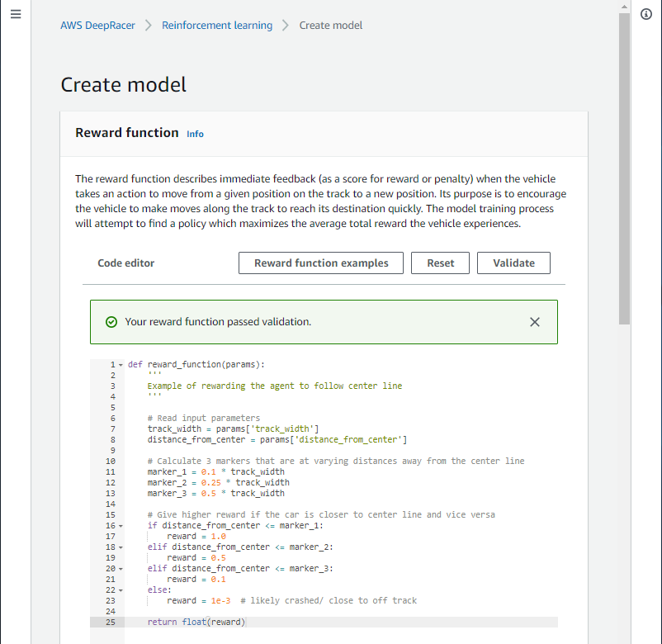
Task: Place cursor on return float(reward) line
Action: [x=196, y=622]
